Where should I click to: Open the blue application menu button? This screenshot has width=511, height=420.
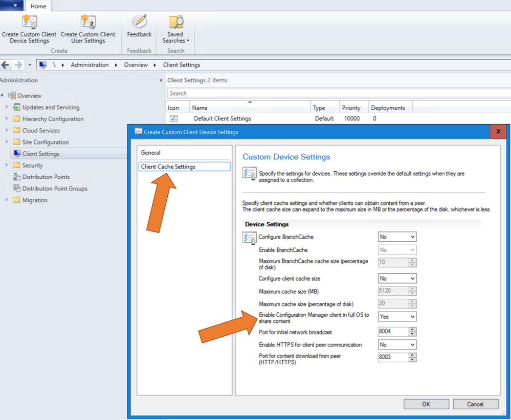point(12,5)
